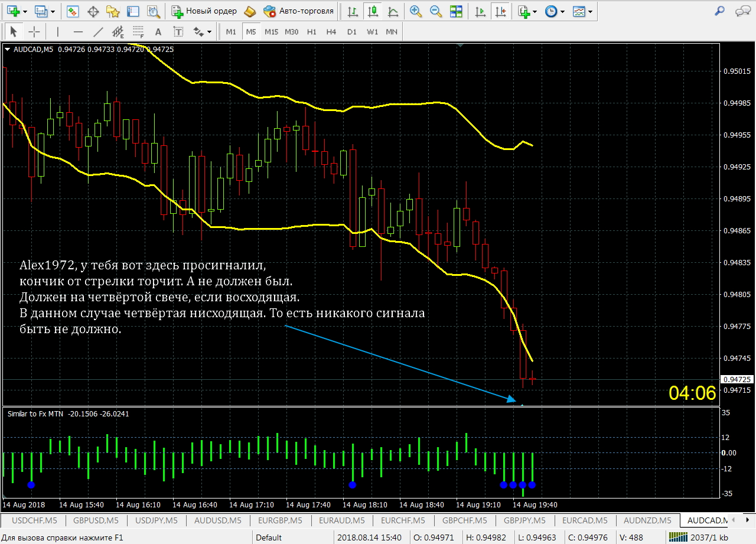Screen dimensions: 756x544
Task: Click the Авто-торговля button
Action: (x=299, y=11)
